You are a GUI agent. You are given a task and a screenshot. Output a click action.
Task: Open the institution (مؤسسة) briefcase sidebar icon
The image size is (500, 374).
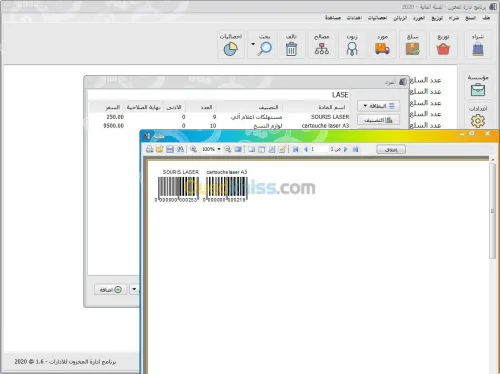tap(478, 85)
